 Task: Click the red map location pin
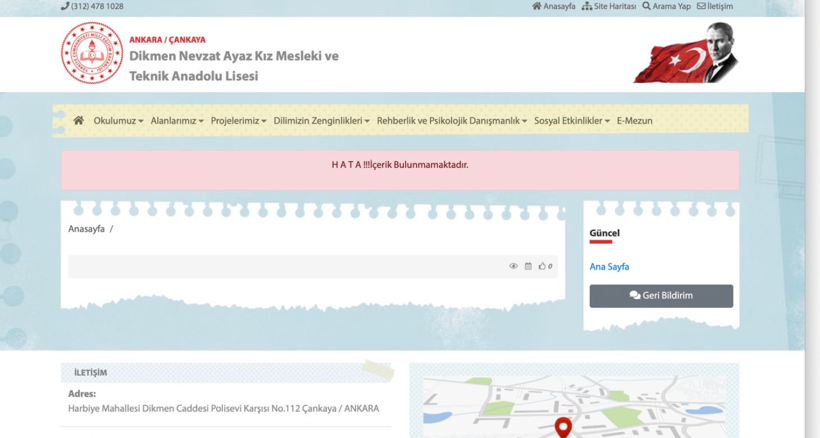tap(563, 428)
